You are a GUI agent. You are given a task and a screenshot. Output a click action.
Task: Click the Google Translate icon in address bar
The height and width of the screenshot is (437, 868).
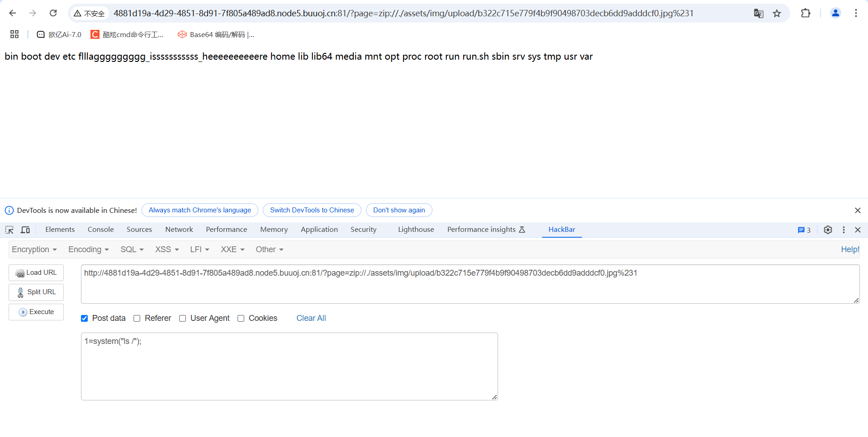[x=759, y=13]
